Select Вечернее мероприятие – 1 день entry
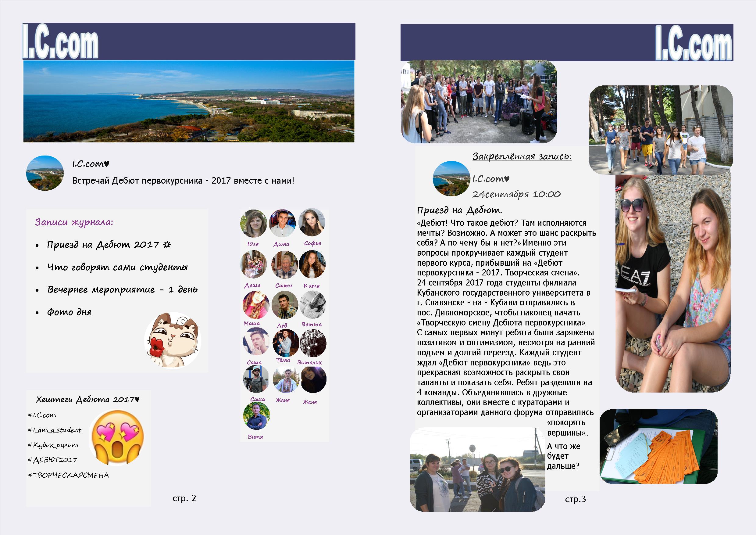 point(122,289)
